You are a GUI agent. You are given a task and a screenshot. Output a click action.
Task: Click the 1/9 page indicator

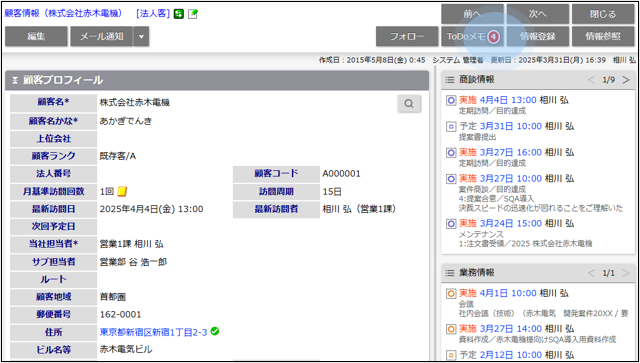609,80
